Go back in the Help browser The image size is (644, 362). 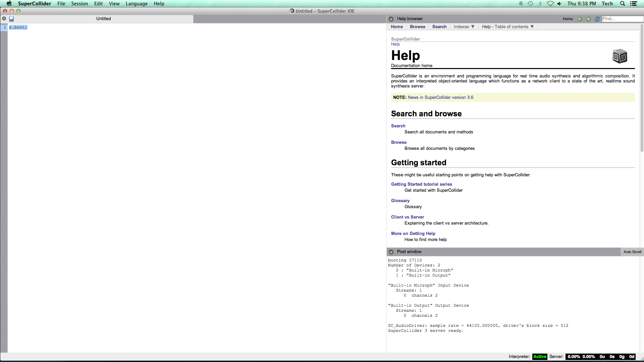(x=580, y=19)
